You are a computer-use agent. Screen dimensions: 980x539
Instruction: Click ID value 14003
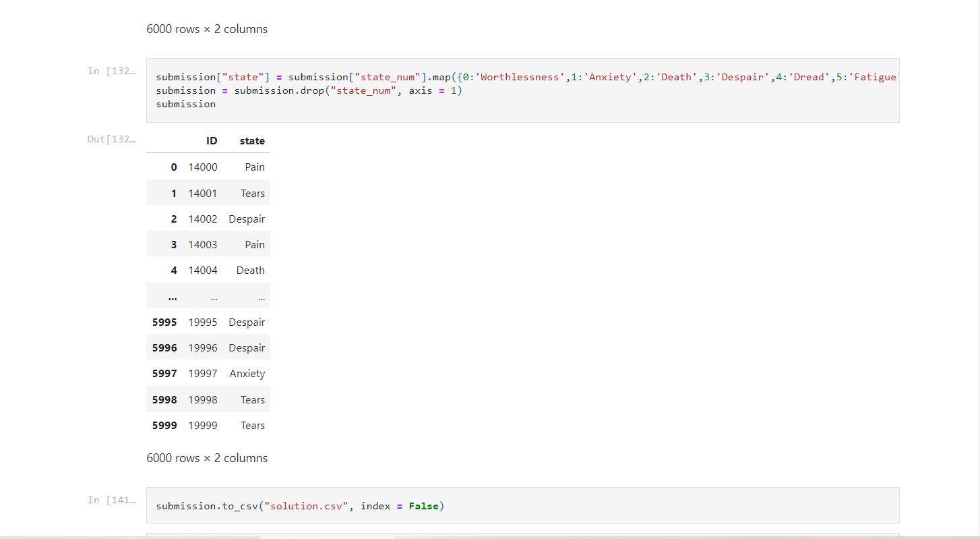[x=203, y=244]
